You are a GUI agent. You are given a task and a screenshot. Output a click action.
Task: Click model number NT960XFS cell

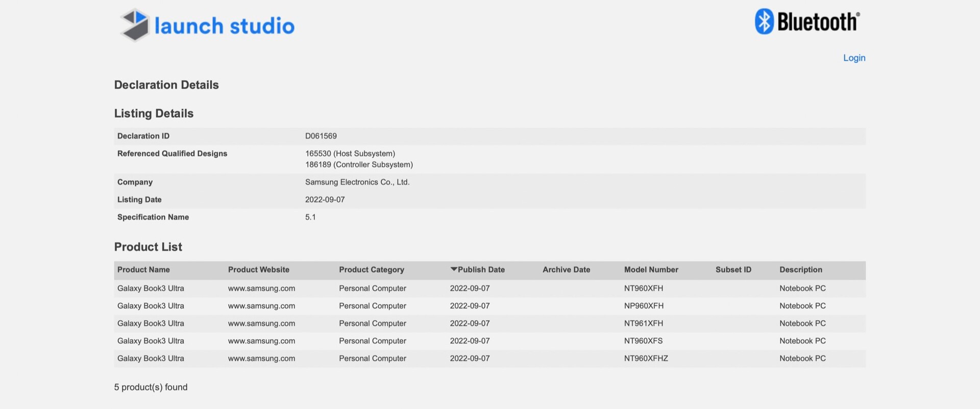point(643,341)
